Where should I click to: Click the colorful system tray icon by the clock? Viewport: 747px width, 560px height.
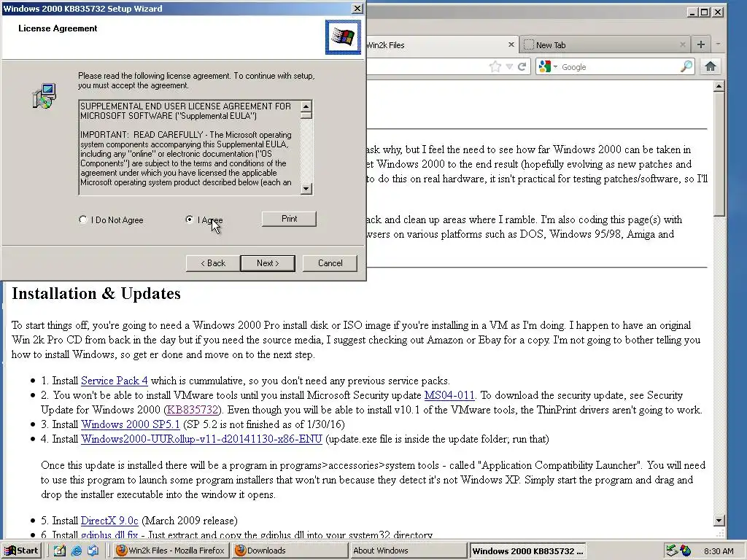[686, 551]
